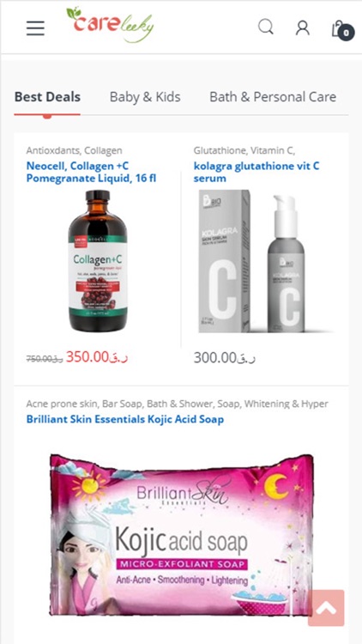Click the back-to-top arrow button
Screen dimensions: 362x644
(x=326, y=608)
